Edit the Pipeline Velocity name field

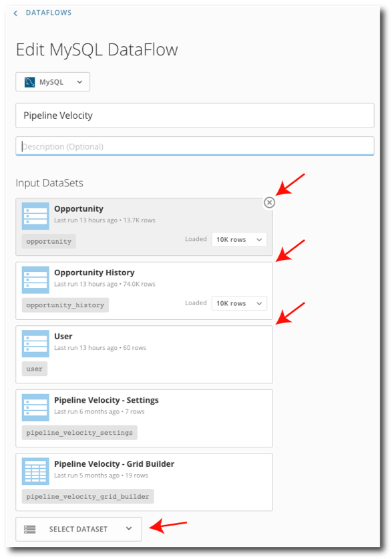(x=195, y=116)
